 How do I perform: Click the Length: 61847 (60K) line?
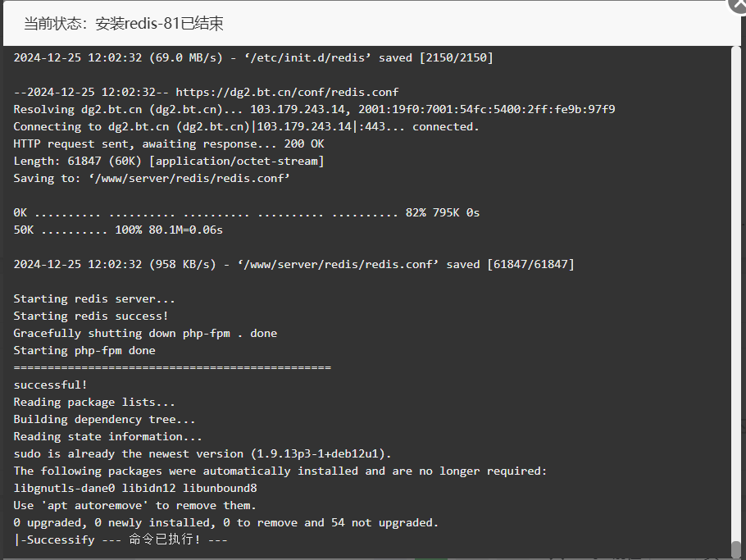point(169,161)
